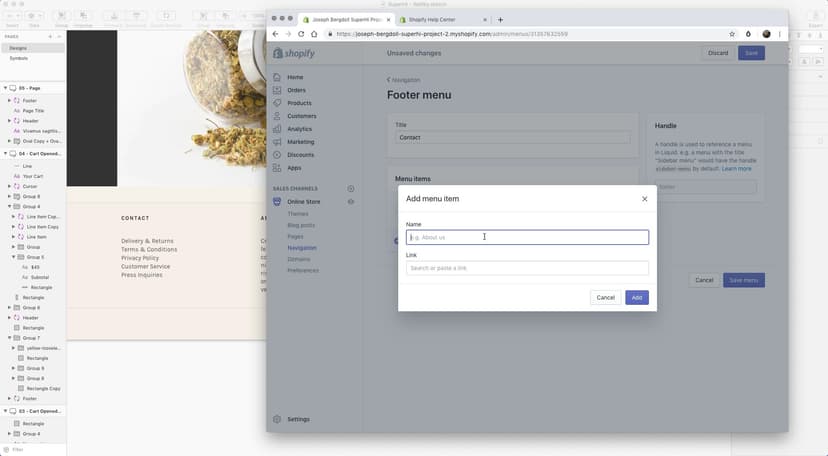The image size is (828, 456).
Task: Focus the Name text field
Action: click(527, 238)
